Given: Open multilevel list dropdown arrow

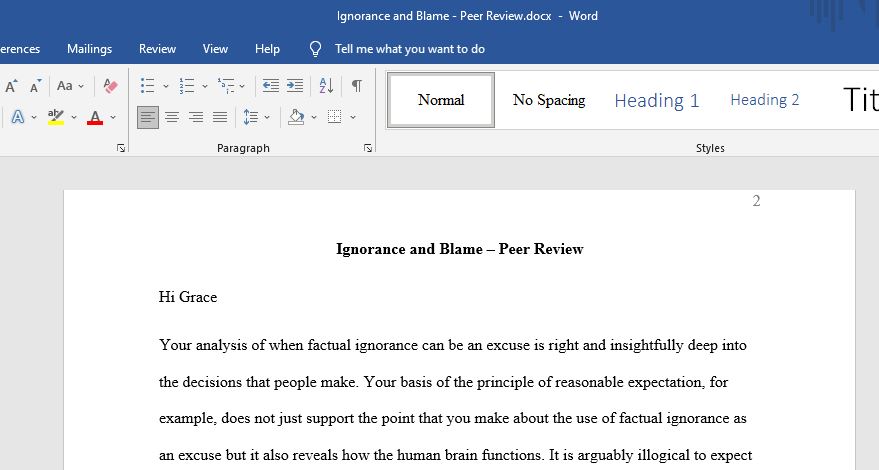Looking at the screenshot, I should (x=242, y=86).
